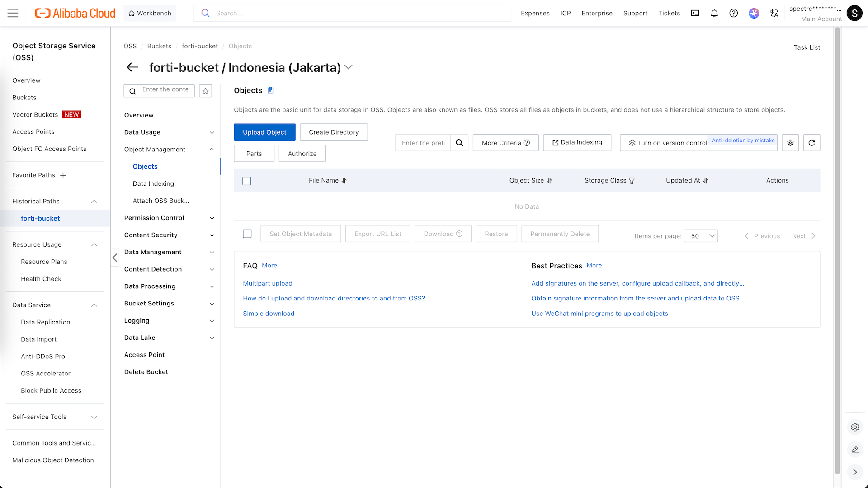Image resolution: width=868 pixels, height=488 pixels.
Task: Open the hamburger navigation menu
Action: 13,13
